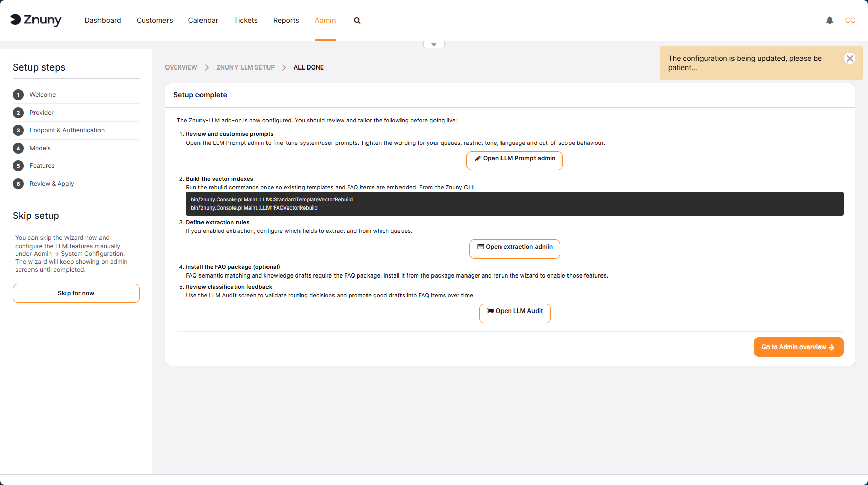
Task: Click the table icon on extraction admin
Action: tap(480, 247)
